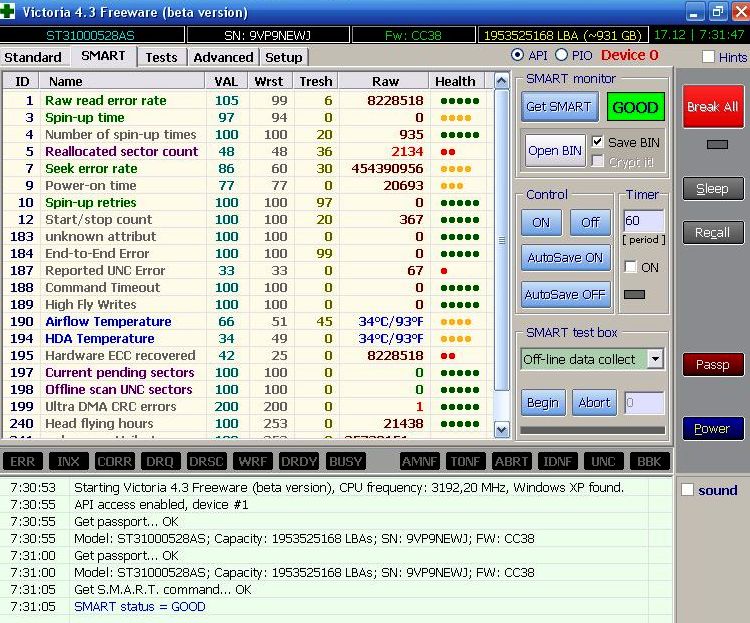Click the DRSC status indicator
The width and height of the screenshot is (750, 623).
coord(206,461)
